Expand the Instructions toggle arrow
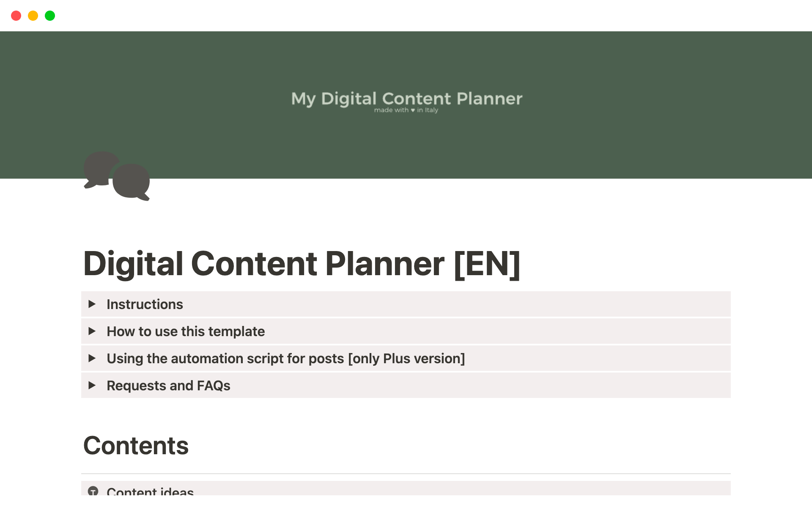 [x=92, y=304]
